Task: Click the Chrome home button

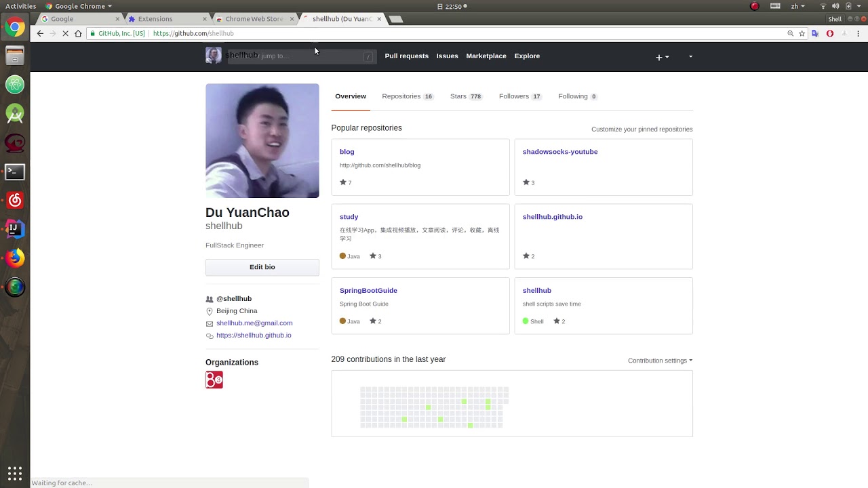Action: [78, 33]
